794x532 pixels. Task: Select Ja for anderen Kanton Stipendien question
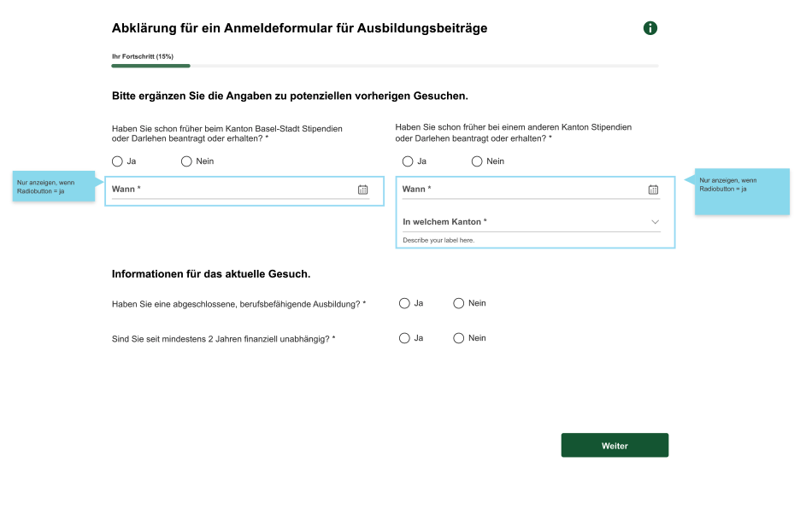(408, 161)
